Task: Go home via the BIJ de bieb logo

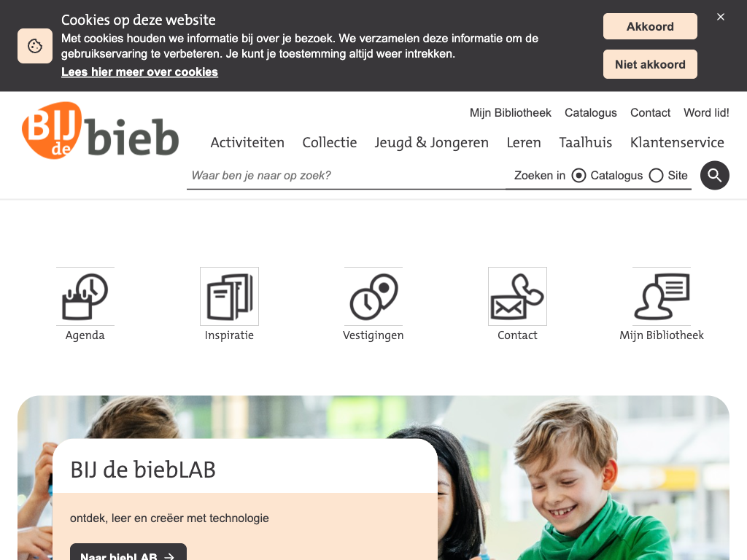Action: tap(101, 130)
